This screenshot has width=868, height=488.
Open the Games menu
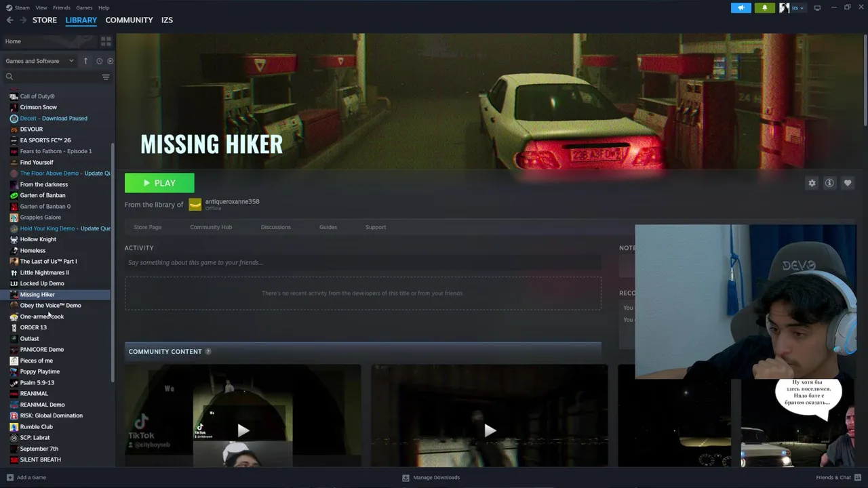pyautogui.click(x=84, y=7)
